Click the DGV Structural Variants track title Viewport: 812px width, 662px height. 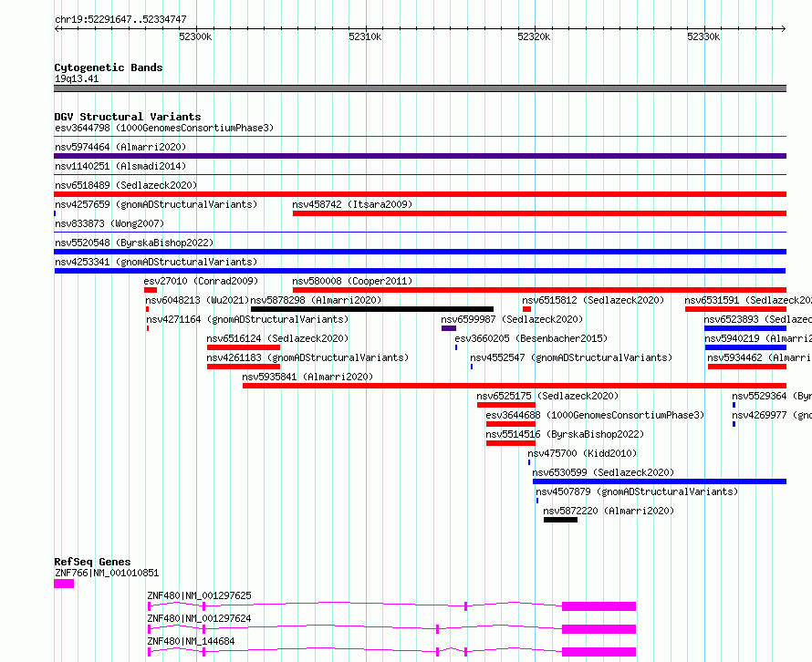pyautogui.click(x=128, y=117)
